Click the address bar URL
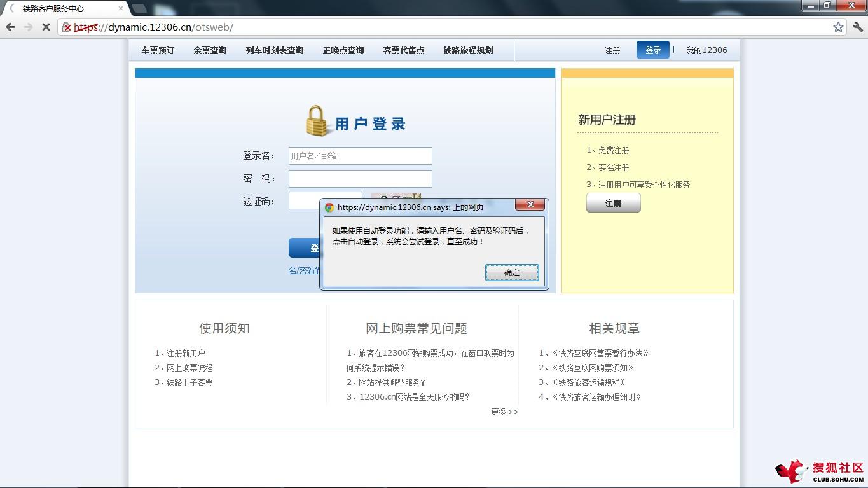The image size is (868, 488). point(153,27)
